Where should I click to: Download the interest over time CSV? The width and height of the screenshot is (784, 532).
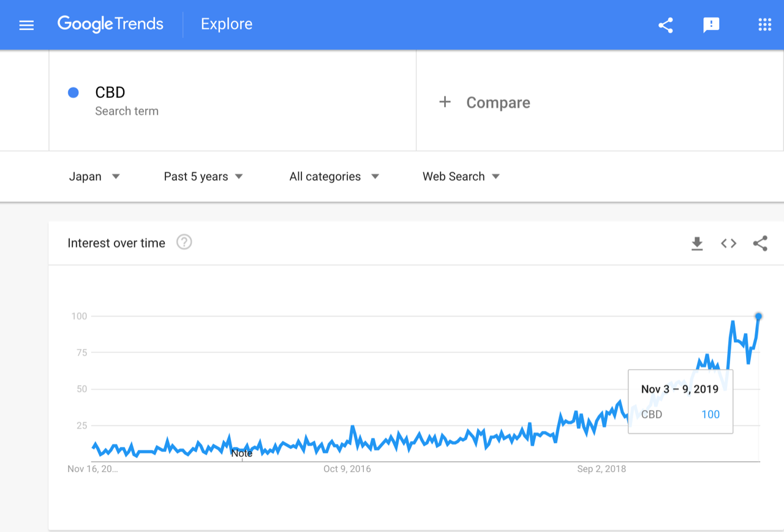coord(697,244)
